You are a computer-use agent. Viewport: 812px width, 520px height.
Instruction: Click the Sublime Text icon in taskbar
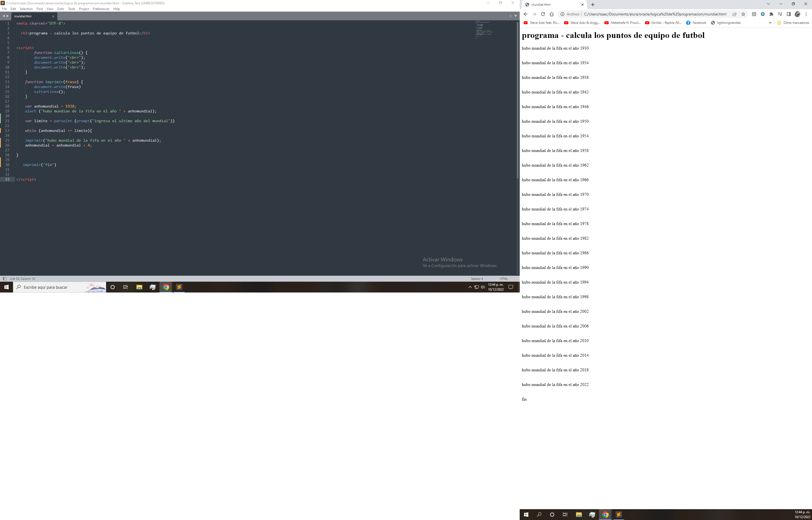pos(180,287)
